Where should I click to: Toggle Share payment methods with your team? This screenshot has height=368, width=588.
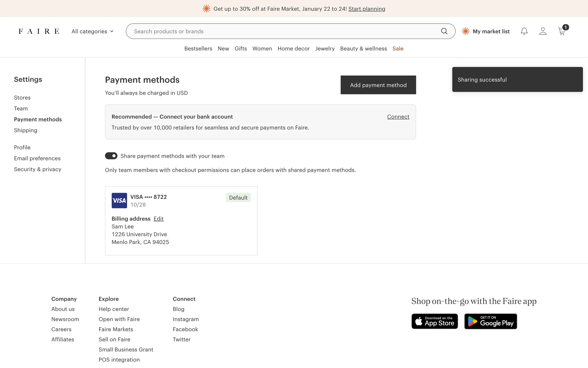(x=111, y=156)
